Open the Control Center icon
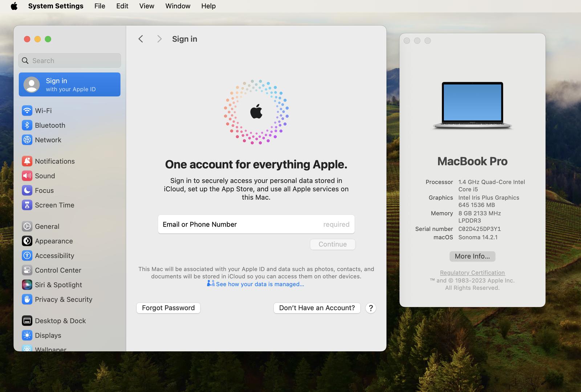This screenshot has width=581, height=392. [27, 270]
